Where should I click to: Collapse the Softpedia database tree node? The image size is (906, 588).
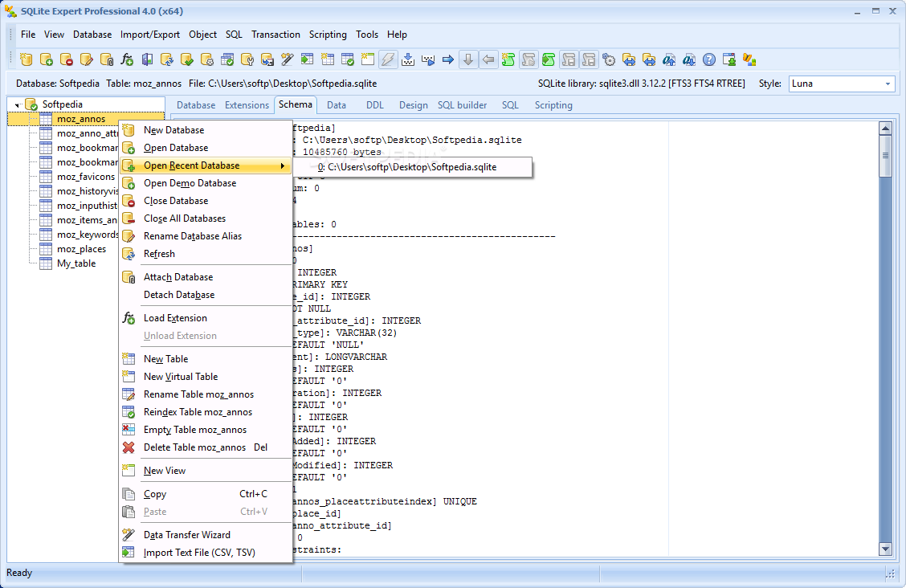point(18,104)
